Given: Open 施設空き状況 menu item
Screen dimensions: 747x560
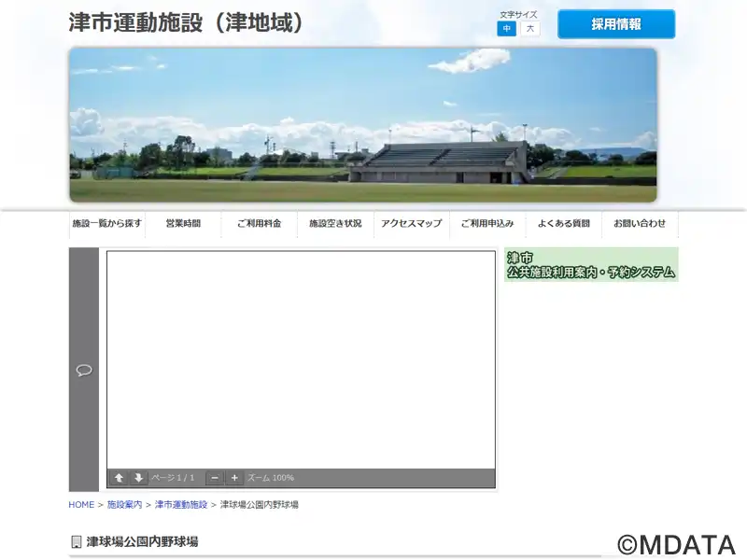Looking at the screenshot, I should (335, 223).
